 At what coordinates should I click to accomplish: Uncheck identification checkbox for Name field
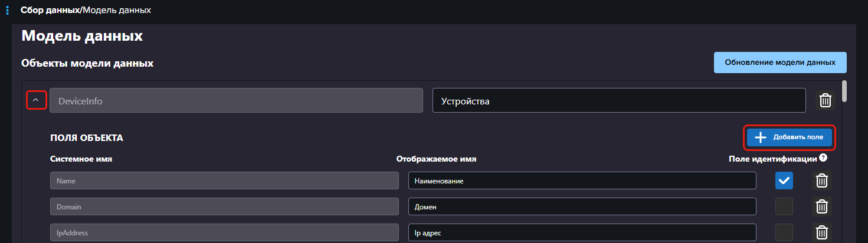784,181
